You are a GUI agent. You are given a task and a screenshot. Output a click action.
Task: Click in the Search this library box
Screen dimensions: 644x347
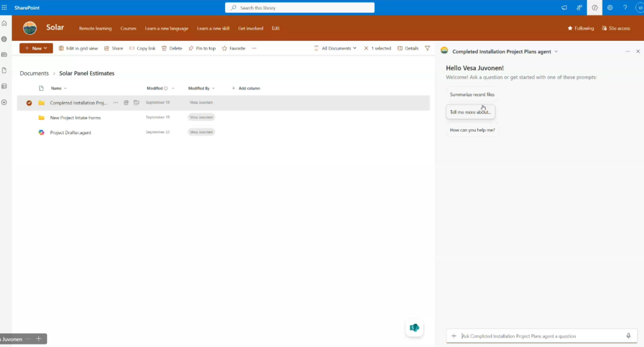[x=300, y=8]
